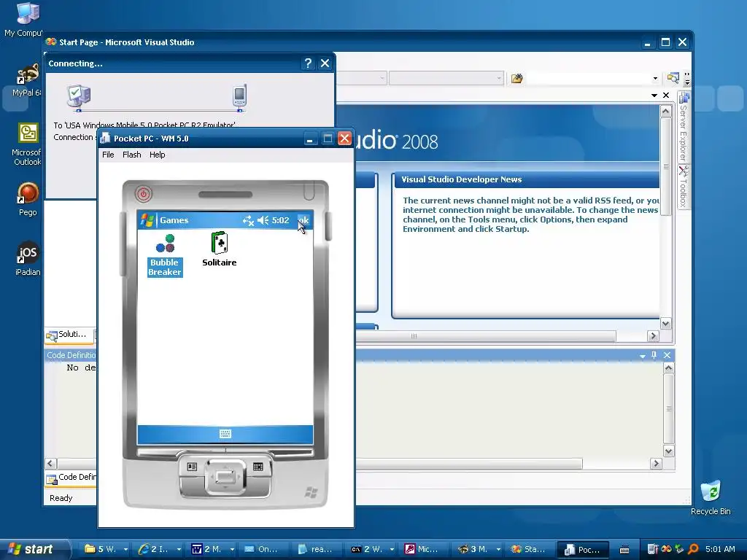Image resolution: width=747 pixels, height=560 pixels.
Task: Open toolbar options overflow arrow in Visual Studio
Action: tap(686, 79)
